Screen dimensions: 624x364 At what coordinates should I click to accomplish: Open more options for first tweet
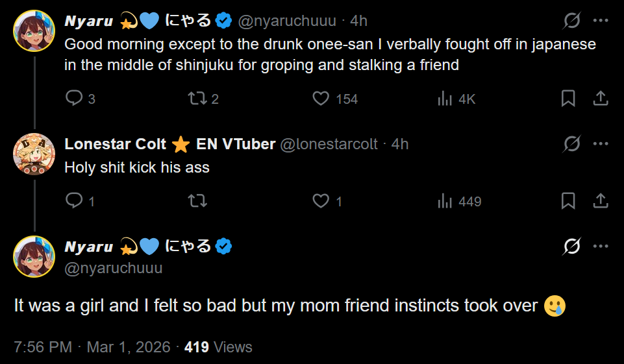point(601,21)
